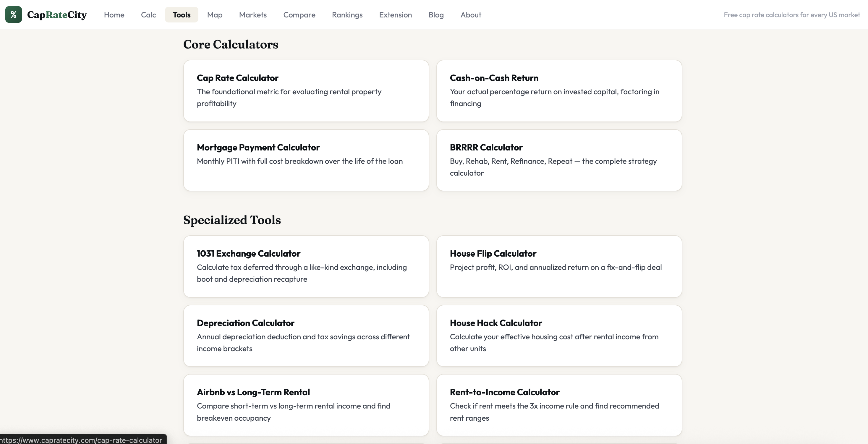Open the Calc nav item
The image size is (868, 444).
click(148, 15)
